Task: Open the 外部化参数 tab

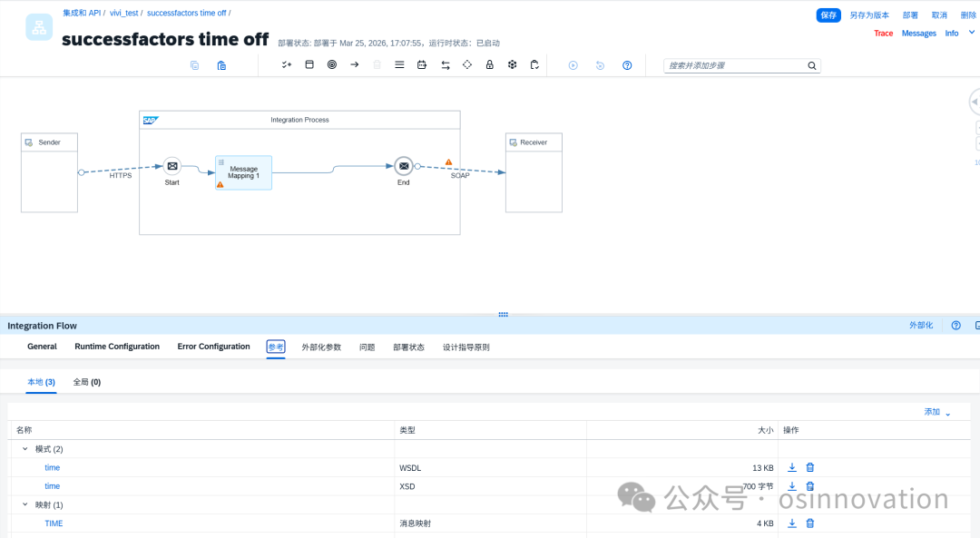Action: click(321, 347)
